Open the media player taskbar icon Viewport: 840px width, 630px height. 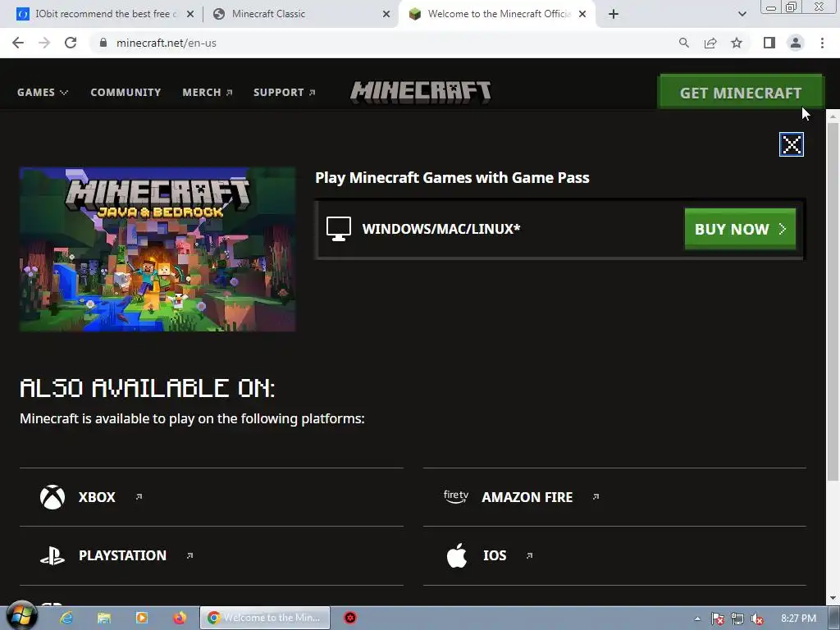pyautogui.click(x=142, y=619)
